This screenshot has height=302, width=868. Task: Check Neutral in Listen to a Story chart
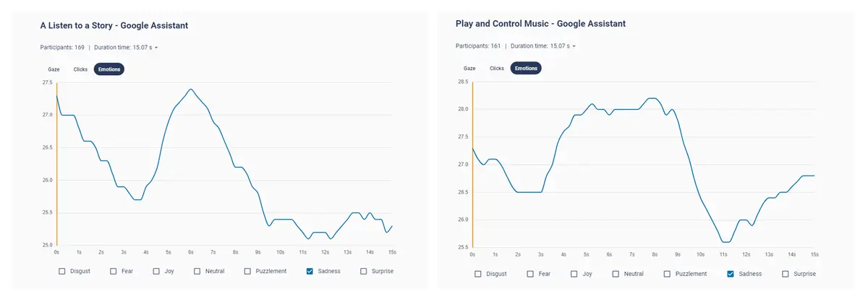coord(198,271)
